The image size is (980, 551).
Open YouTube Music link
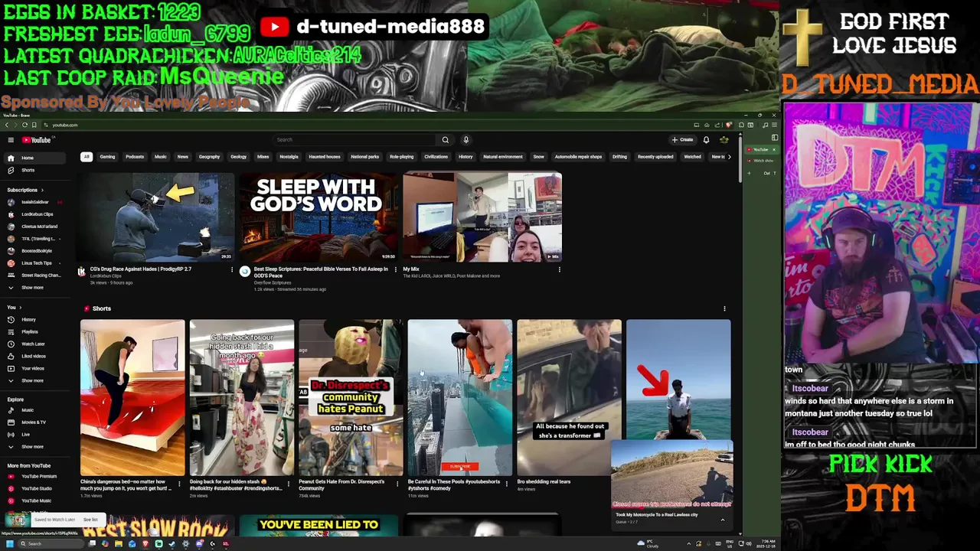[36, 500]
